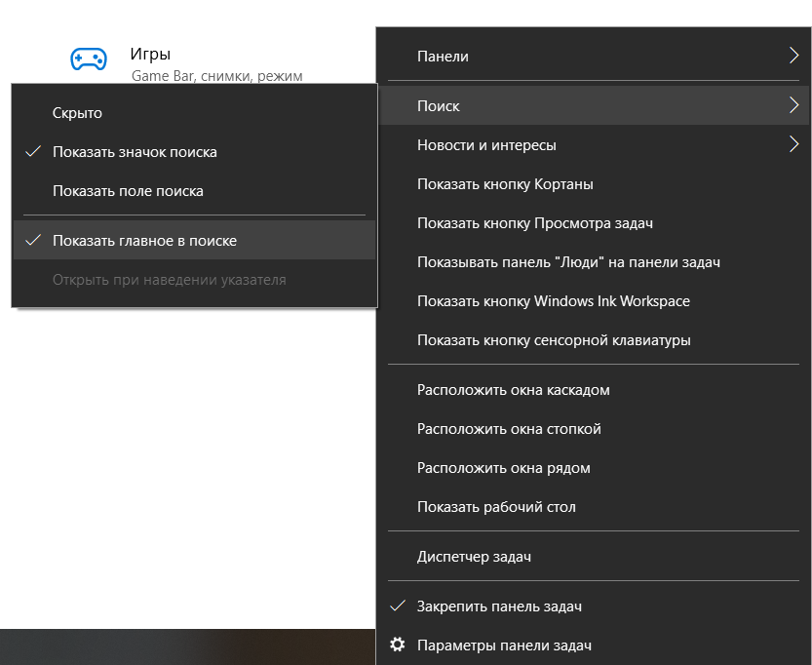Click Показать рабочий стол

[498, 506]
